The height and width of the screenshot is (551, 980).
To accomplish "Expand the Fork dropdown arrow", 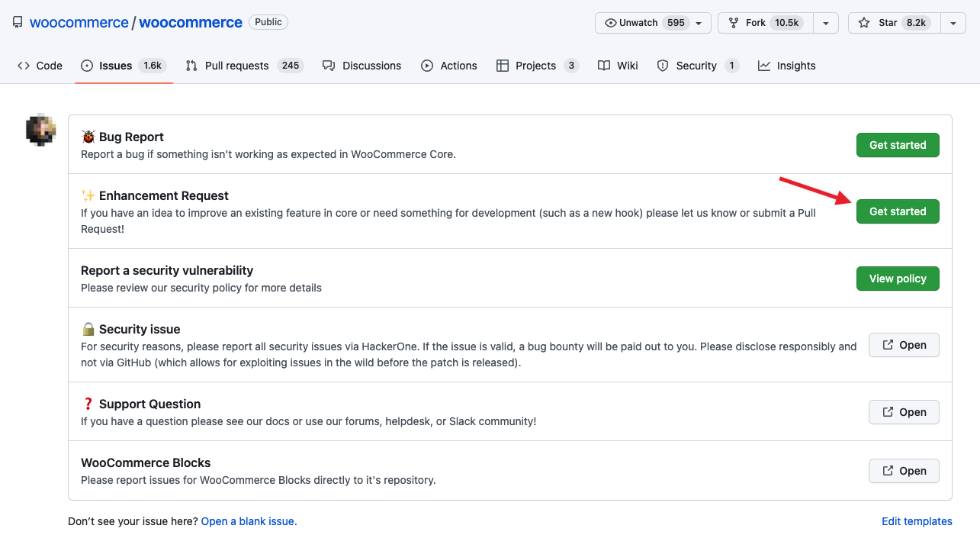I will click(x=825, y=22).
